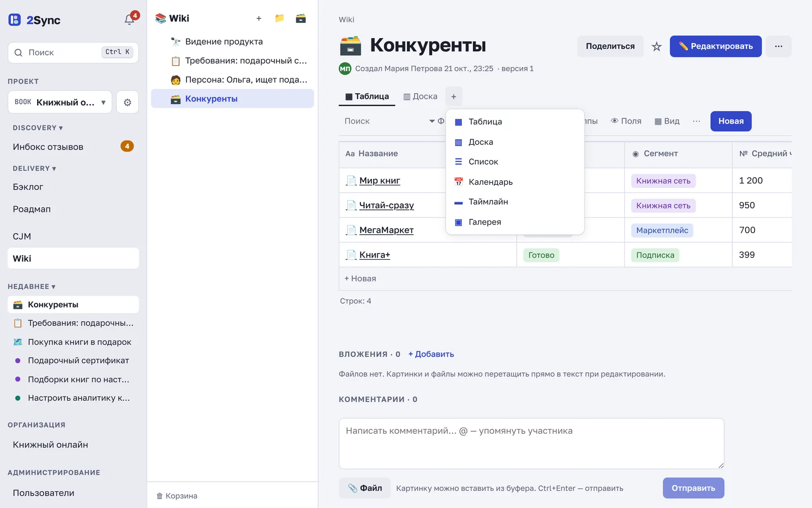Open the project selector Книжный dropdown
The width and height of the screenshot is (812, 508).
pyautogui.click(x=60, y=102)
